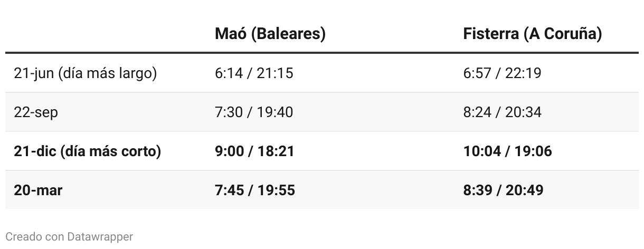Select the 7:30 / 19:40 cell
Image resolution: width=644 pixels, height=249 pixels.
coord(254,112)
